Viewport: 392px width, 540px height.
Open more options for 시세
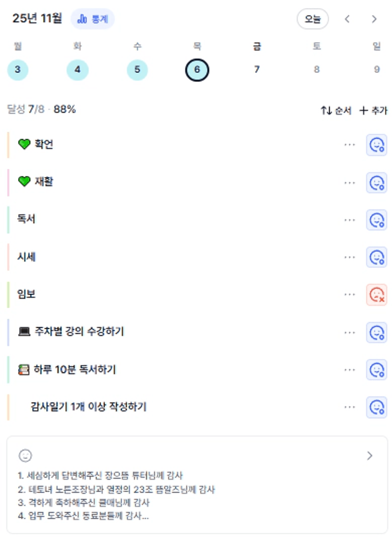(349, 257)
